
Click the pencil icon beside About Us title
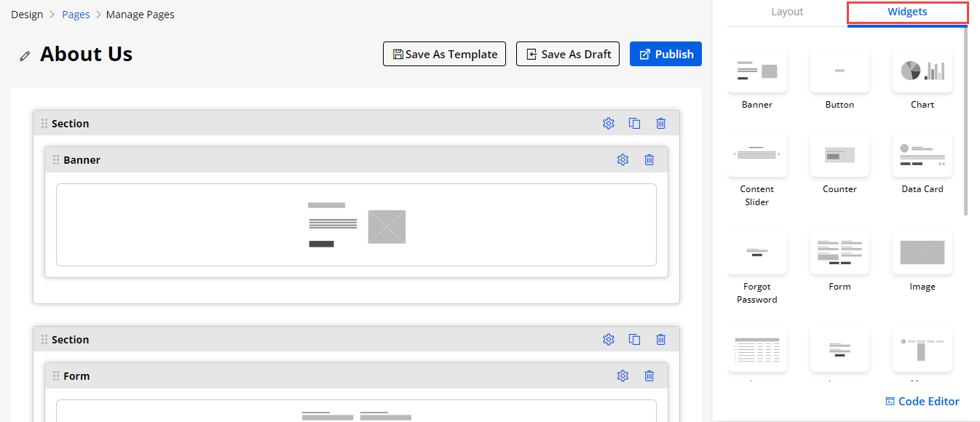25,56
